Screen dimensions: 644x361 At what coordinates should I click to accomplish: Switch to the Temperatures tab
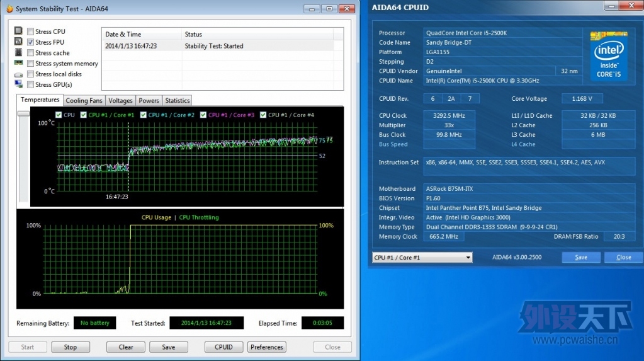[40, 100]
